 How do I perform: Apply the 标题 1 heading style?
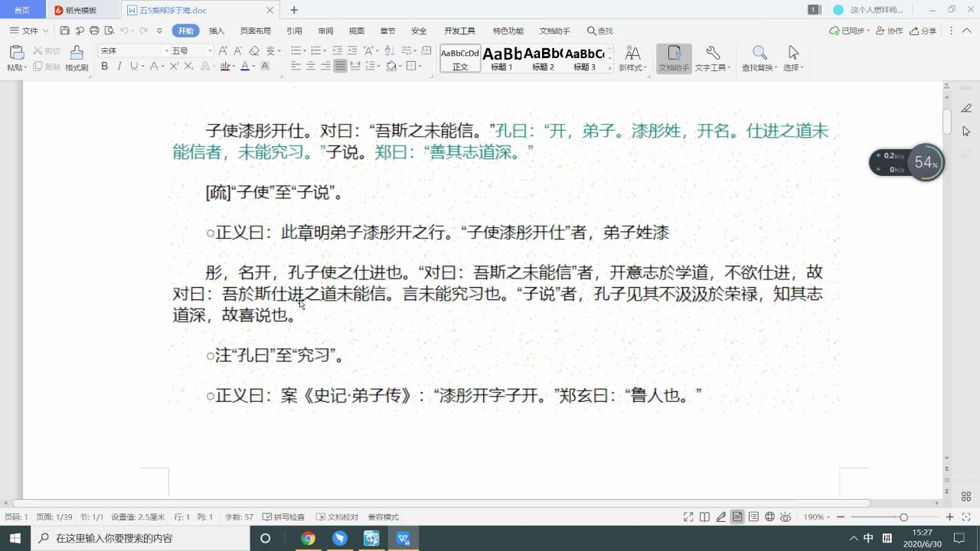click(502, 59)
